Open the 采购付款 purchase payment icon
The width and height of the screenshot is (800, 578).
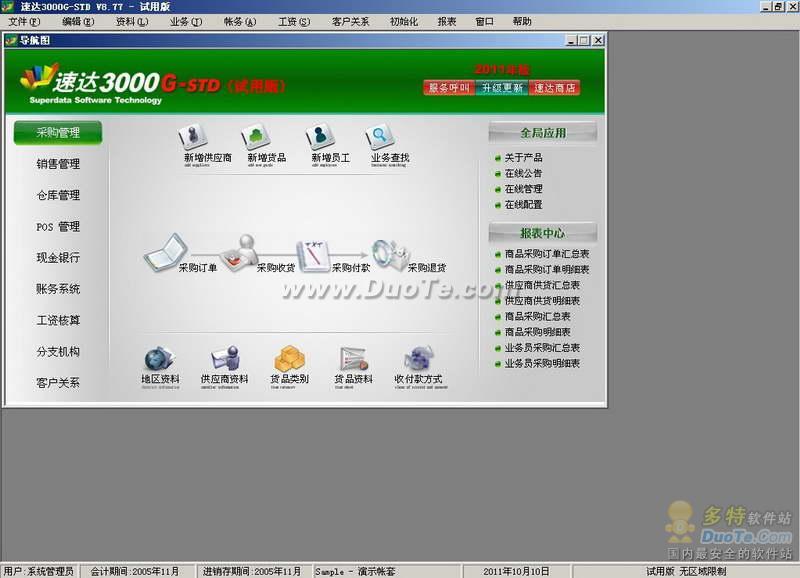point(314,255)
